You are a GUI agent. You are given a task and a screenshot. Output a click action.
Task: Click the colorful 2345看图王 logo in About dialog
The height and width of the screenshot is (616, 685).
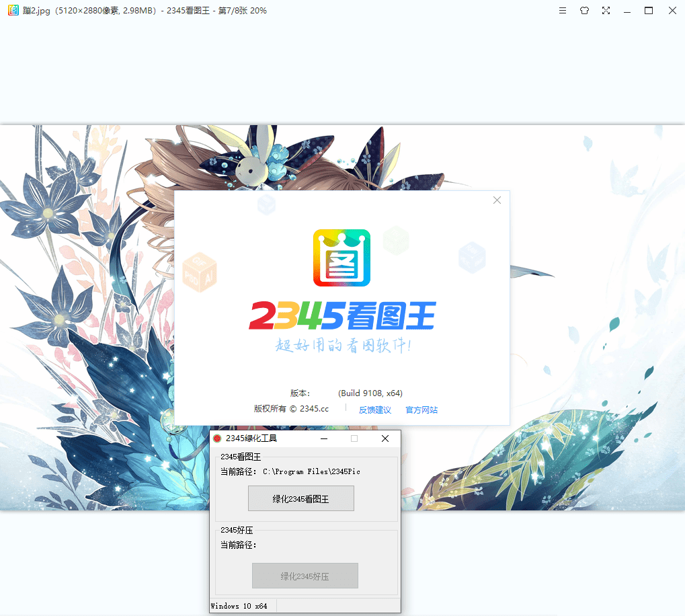(341, 258)
